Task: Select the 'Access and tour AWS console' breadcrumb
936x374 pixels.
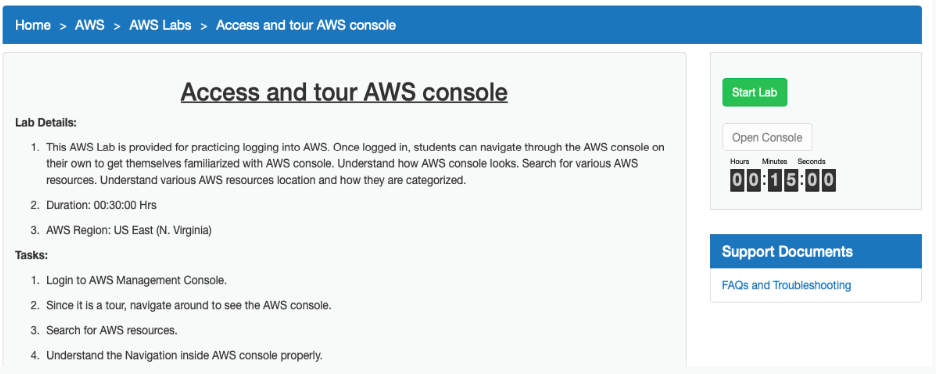Action: [306, 25]
